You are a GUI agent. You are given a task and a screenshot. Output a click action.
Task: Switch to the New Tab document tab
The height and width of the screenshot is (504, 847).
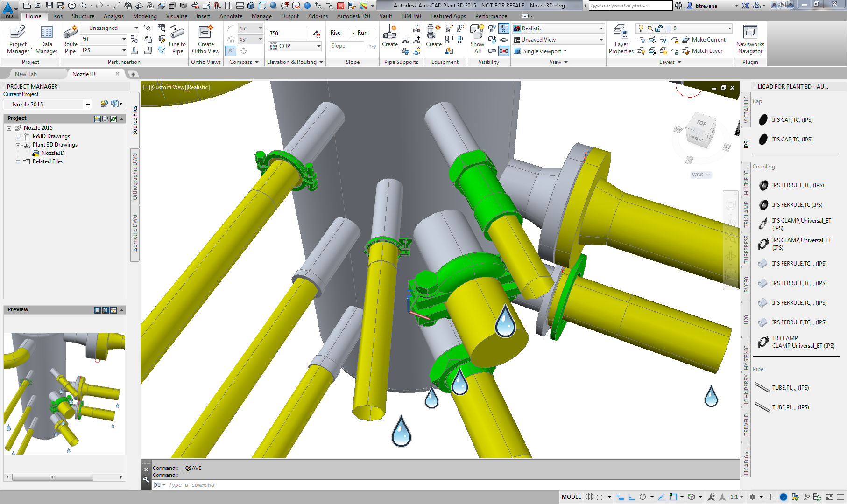(26, 74)
